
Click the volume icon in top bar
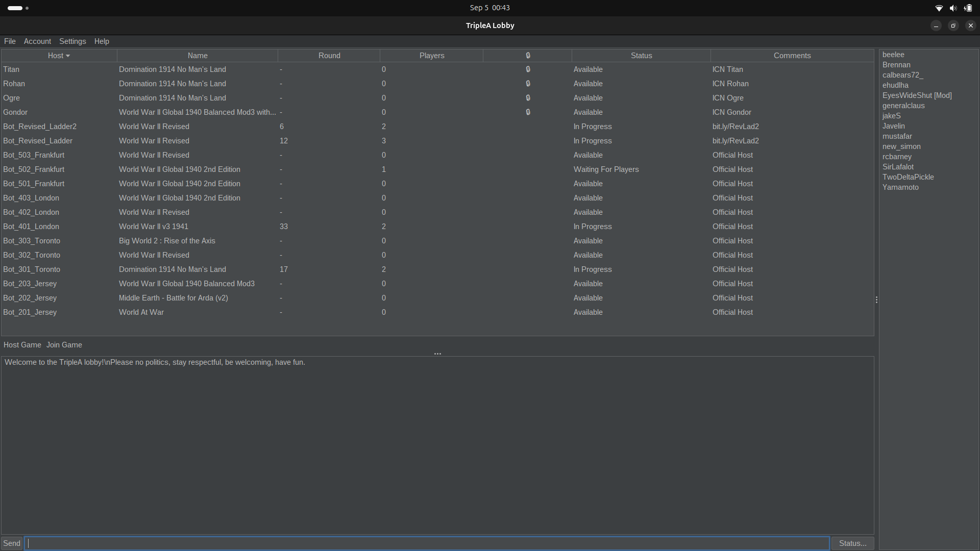[x=953, y=8]
